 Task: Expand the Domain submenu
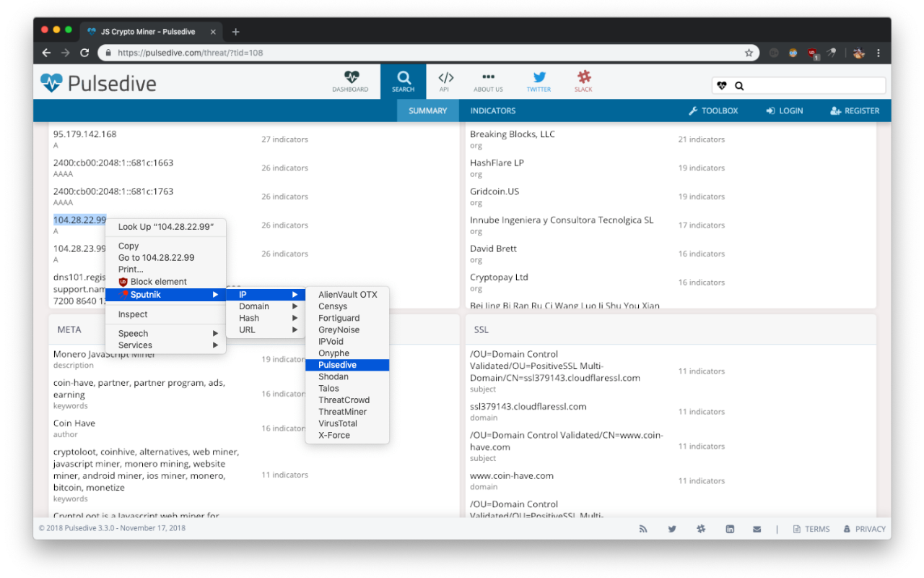[x=266, y=306]
